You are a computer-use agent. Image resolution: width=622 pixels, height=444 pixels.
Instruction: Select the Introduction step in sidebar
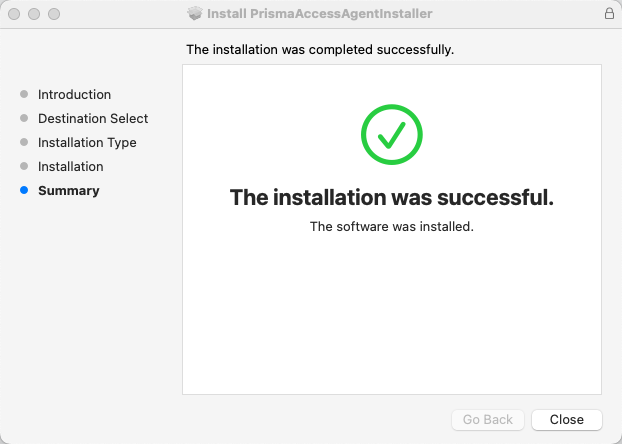pyautogui.click(x=74, y=94)
